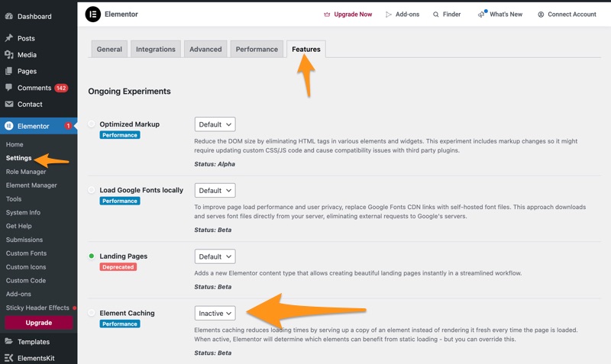Switch to the General tab
611x364 pixels.
109,49
